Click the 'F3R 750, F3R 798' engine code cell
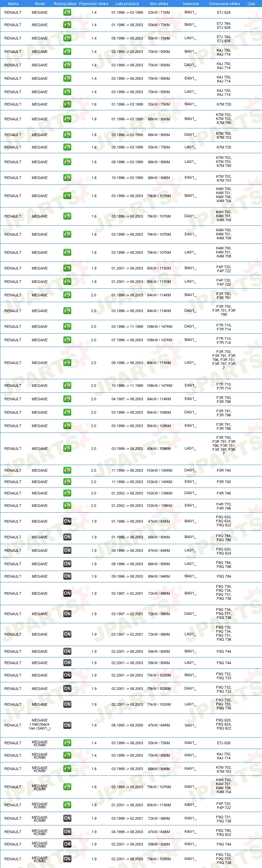Image resolution: width=262 pixels, height=868 pixels. (x=224, y=400)
